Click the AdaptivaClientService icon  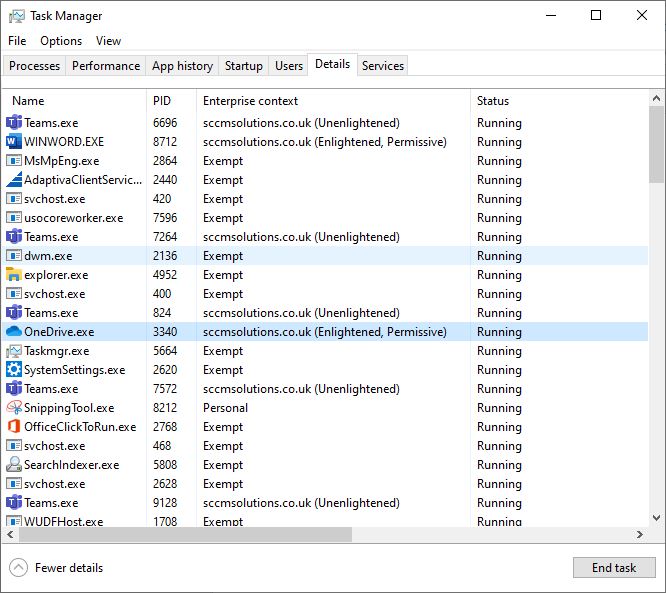coord(14,180)
